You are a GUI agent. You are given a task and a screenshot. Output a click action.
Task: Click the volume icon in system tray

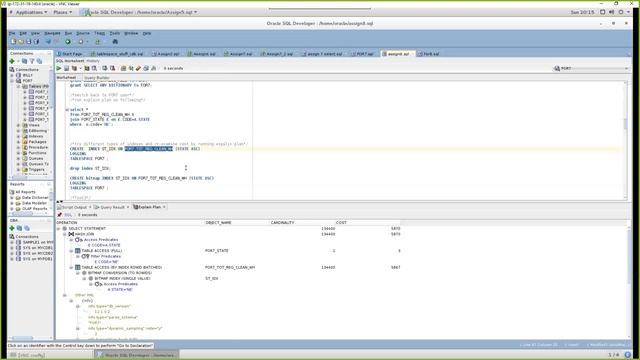[611, 12]
